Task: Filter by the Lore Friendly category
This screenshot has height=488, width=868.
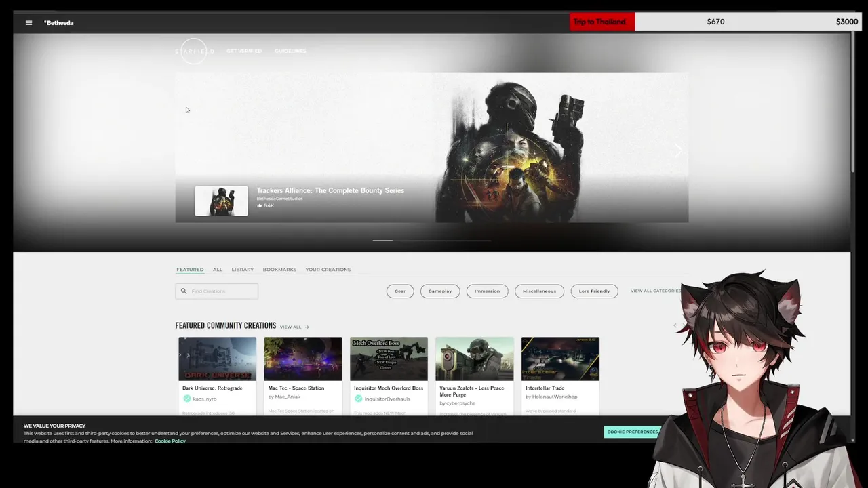Action: pyautogui.click(x=594, y=291)
